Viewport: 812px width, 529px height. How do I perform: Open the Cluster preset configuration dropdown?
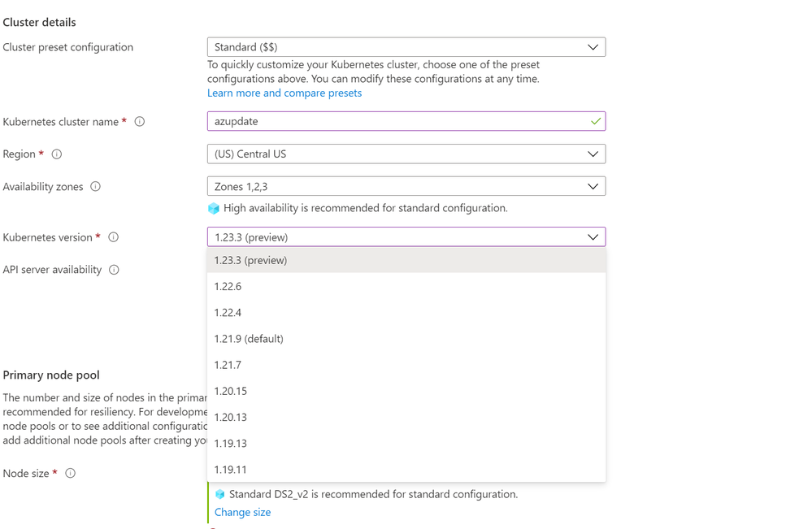(406, 47)
